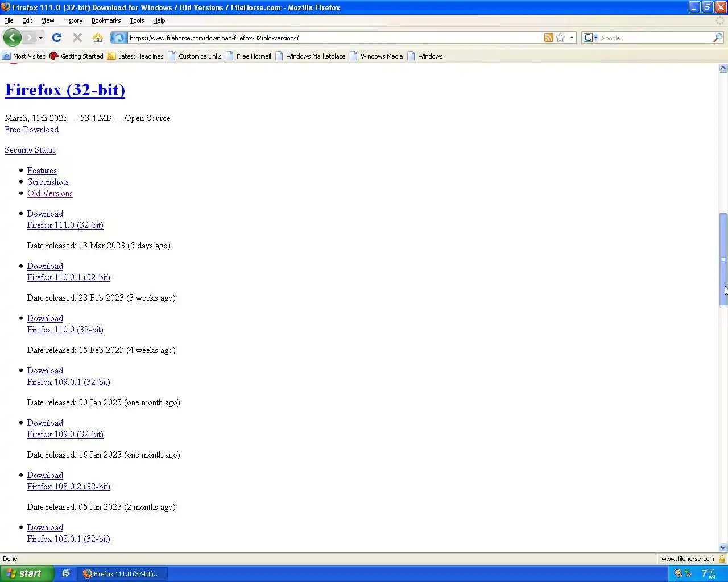Open the Old Versions link
Viewport: 728px width, 582px height.
pyautogui.click(x=50, y=193)
